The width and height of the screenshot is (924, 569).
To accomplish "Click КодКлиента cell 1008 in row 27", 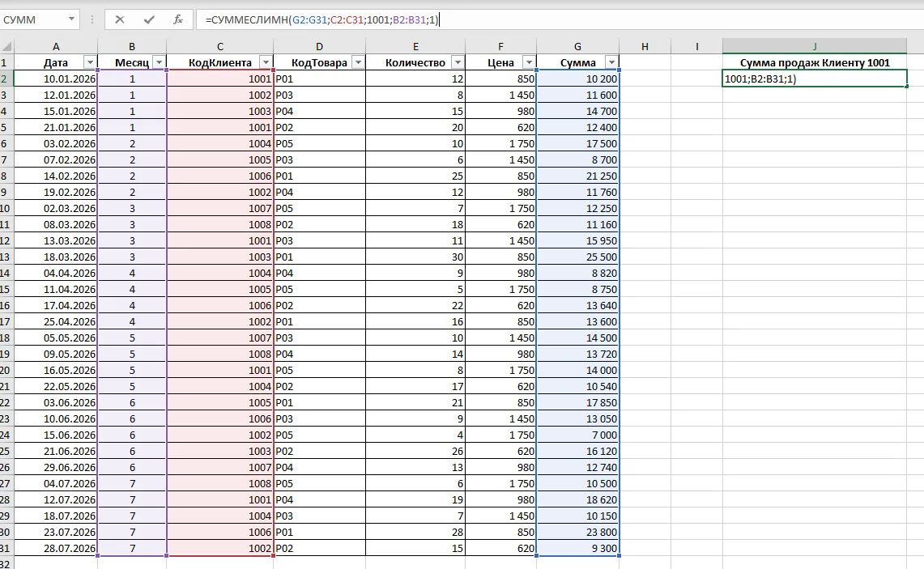I will click(x=220, y=483).
